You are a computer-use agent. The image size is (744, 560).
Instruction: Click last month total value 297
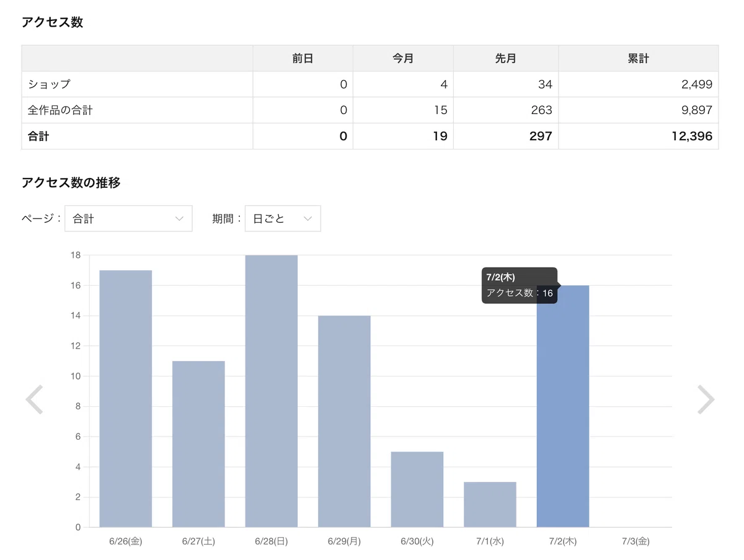click(541, 136)
